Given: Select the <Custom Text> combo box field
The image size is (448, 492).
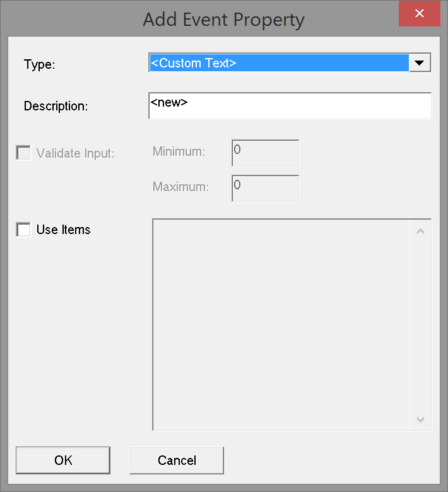Looking at the screenshot, I should point(279,63).
